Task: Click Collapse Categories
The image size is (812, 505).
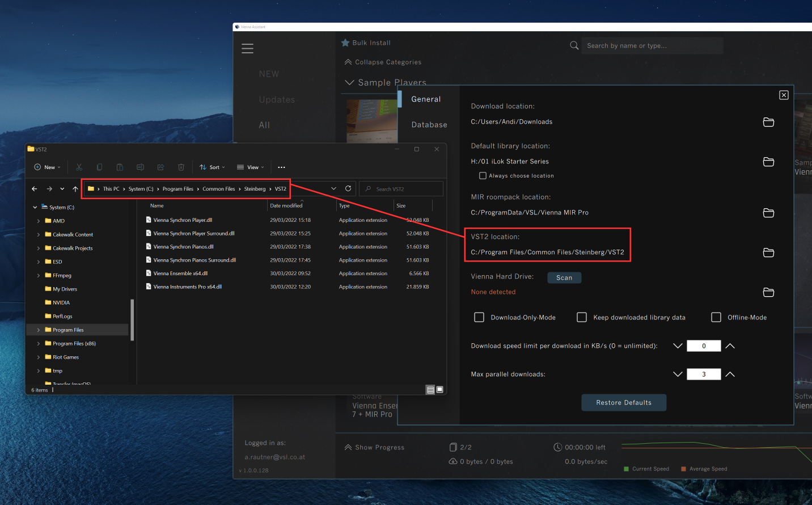Action: click(383, 62)
